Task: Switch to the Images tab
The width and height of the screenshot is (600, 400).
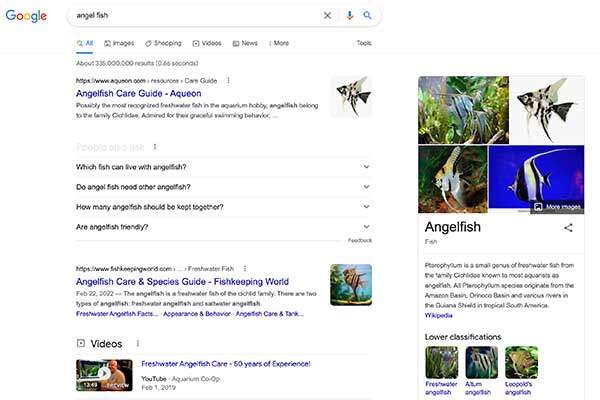Action: 119,43
